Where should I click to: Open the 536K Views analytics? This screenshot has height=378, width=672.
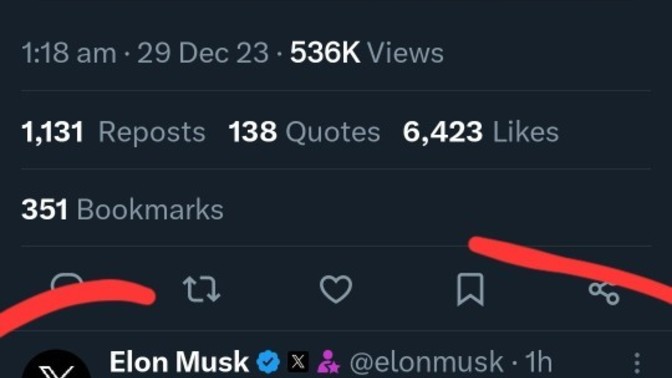(x=367, y=53)
